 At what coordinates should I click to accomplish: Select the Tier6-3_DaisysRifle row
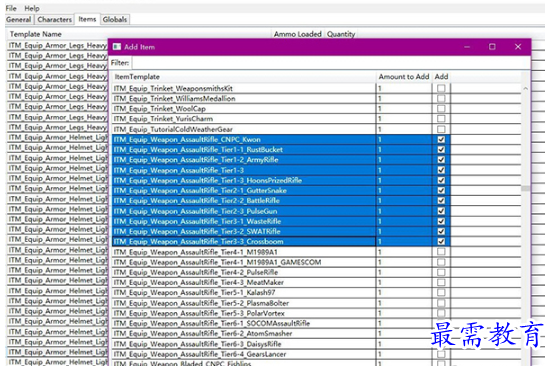click(x=244, y=344)
